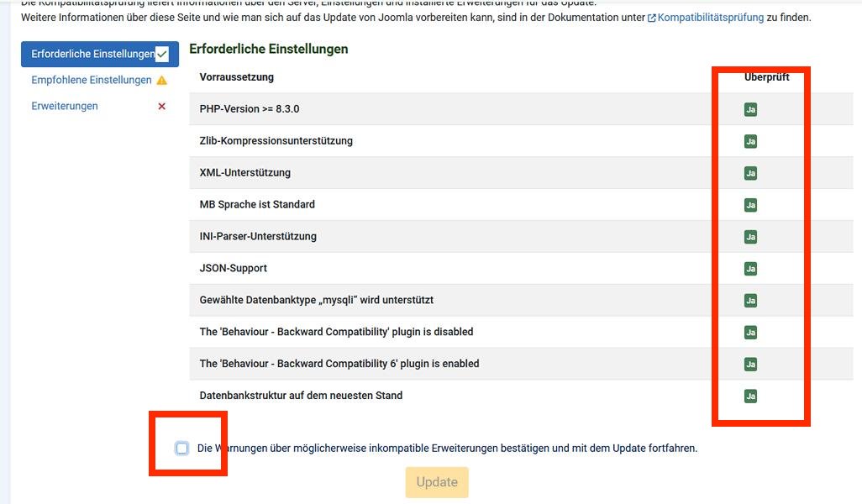The width and height of the screenshot is (862, 504).
Task: Switch to the Empfohlene Einstellungen section
Action: [x=92, y=80]
